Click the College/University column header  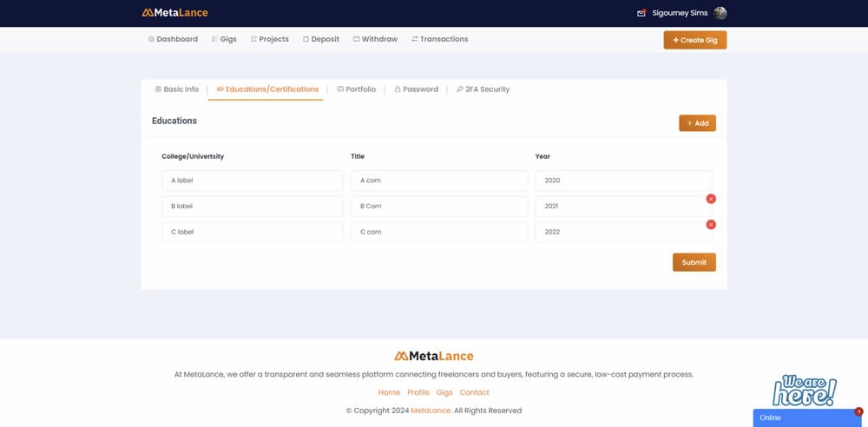point(193,156)
